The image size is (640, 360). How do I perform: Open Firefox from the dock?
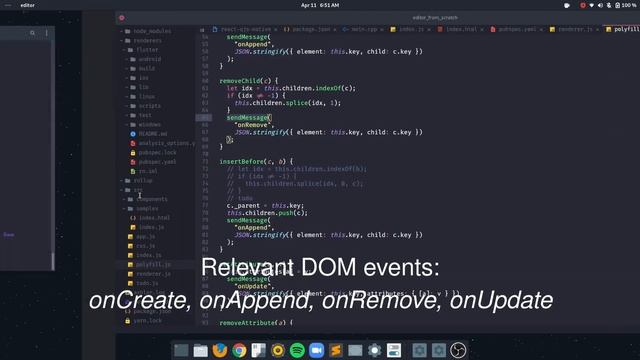tap(220, 350)
